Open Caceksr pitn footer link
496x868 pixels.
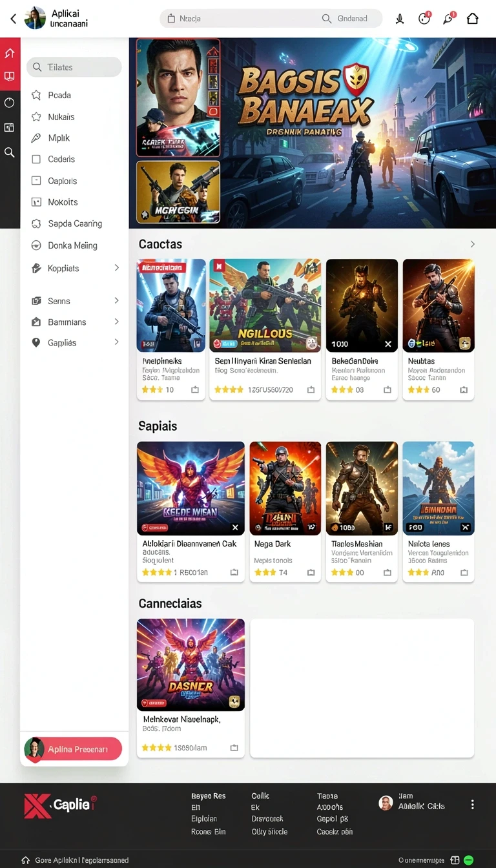(335, 832)
